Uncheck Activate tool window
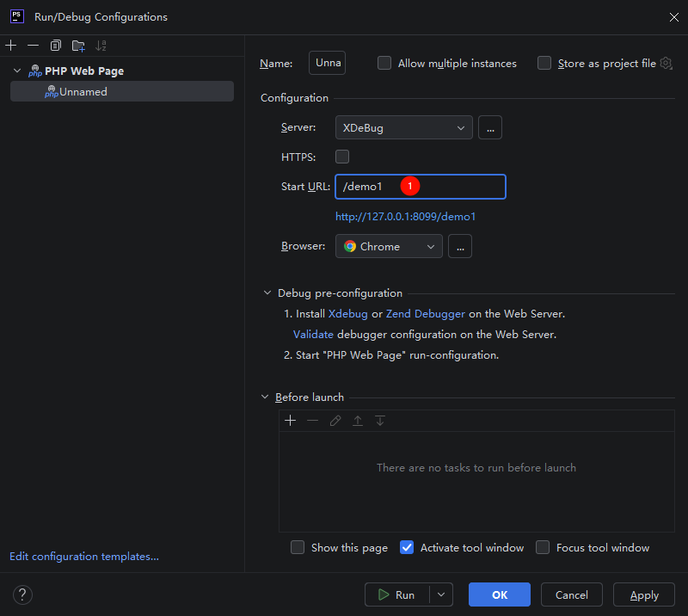Viewport: 688px width, 616px height. pos(407,547)
